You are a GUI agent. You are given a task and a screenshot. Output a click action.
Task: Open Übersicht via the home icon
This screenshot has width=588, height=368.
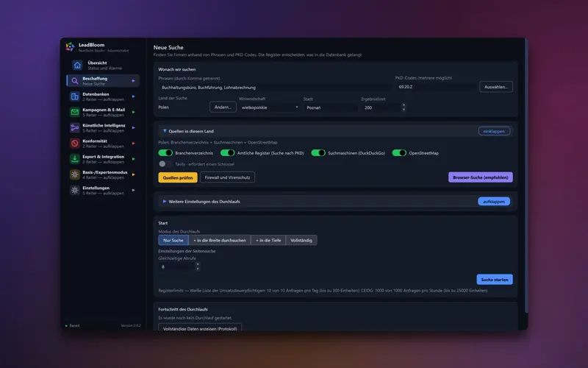click(x=77, y=66)
